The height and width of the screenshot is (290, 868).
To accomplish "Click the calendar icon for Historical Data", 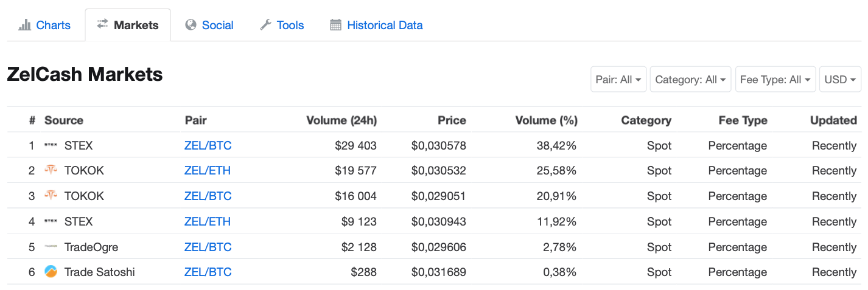I will pos(335,25).
